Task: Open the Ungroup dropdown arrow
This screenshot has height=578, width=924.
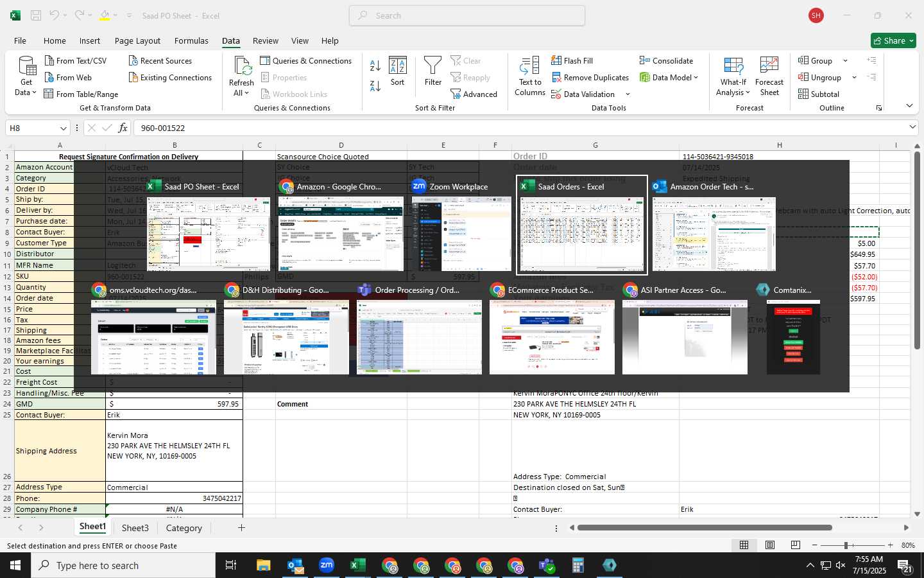Action: 854,78
